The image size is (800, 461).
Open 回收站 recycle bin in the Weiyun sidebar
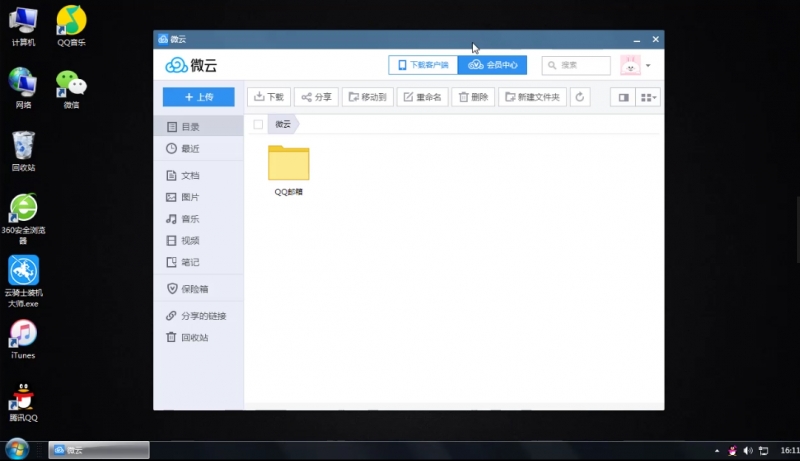point(198,337)
